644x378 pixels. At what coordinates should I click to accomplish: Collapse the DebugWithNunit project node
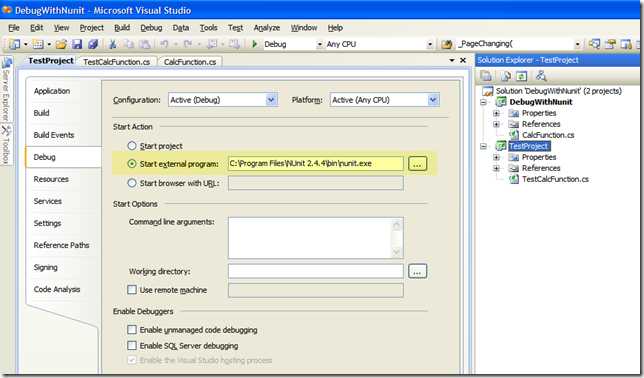483,102
